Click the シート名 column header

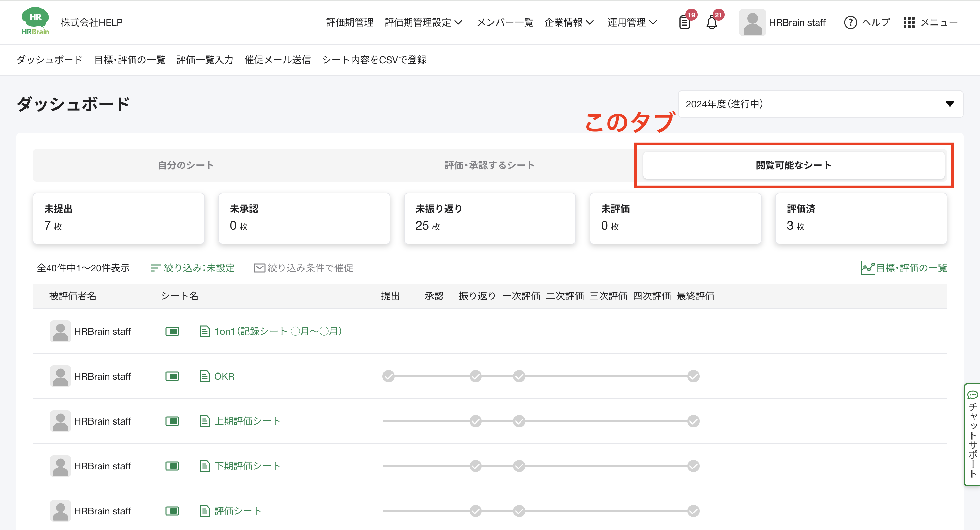pos(180,296)
